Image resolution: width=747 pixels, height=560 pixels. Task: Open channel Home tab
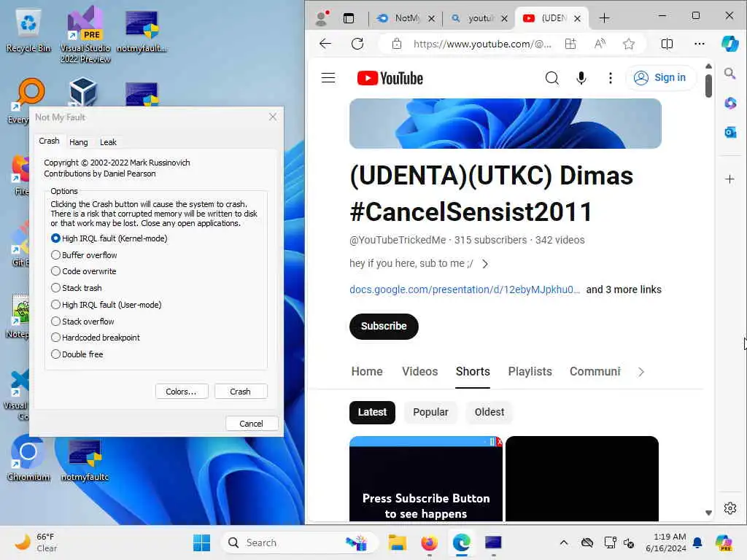pos(367,371)
